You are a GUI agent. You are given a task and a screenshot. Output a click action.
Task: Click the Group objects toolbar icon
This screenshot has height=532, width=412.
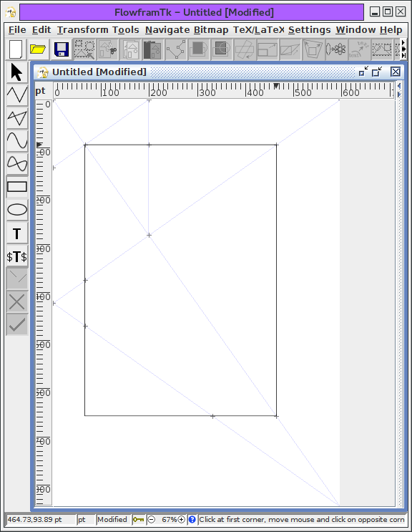point(382,49)
